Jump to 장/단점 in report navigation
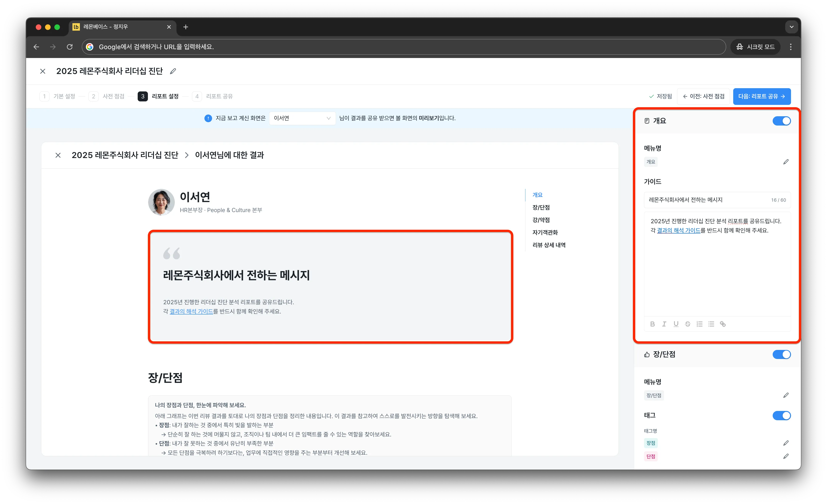 [541, 207]
